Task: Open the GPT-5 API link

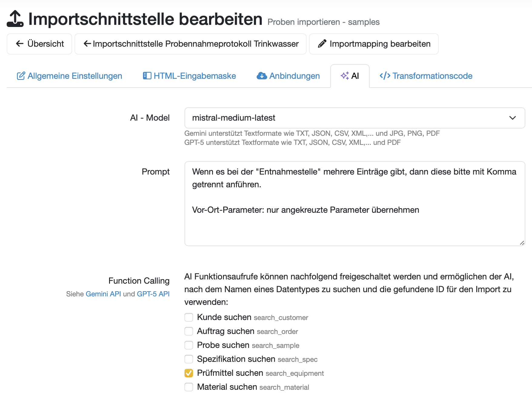Action: pyautogui.click(x=153, y=294)
